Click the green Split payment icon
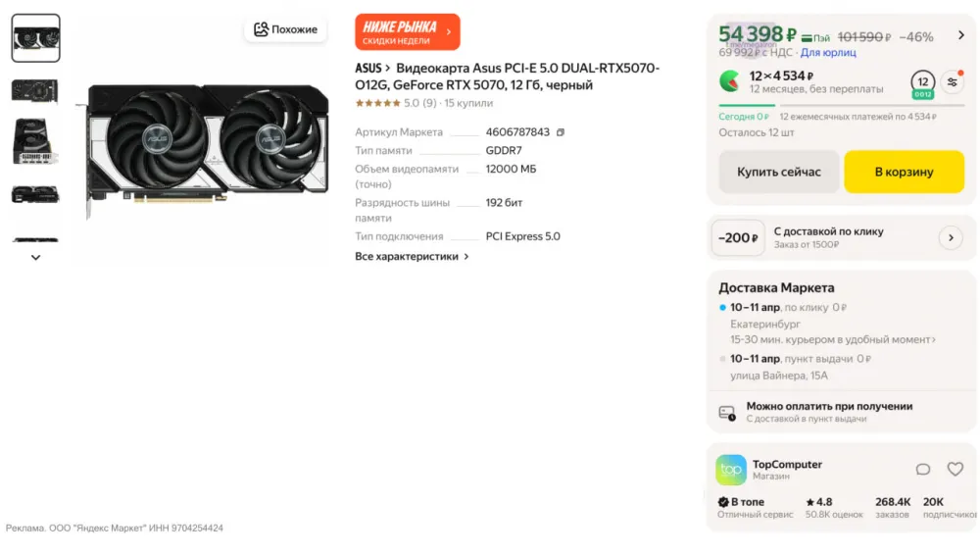Screen dimensions: 980x555 tap(730, 79)
